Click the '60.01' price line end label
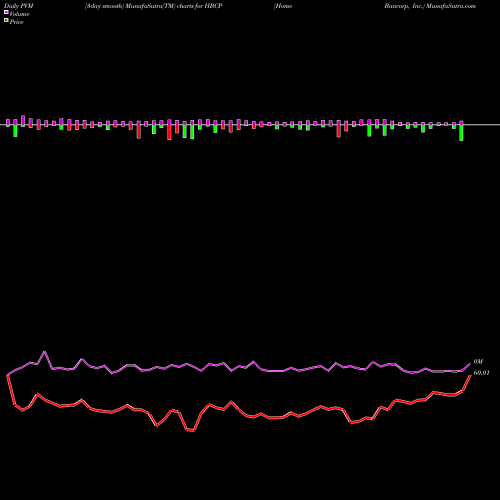 (481, 373)
